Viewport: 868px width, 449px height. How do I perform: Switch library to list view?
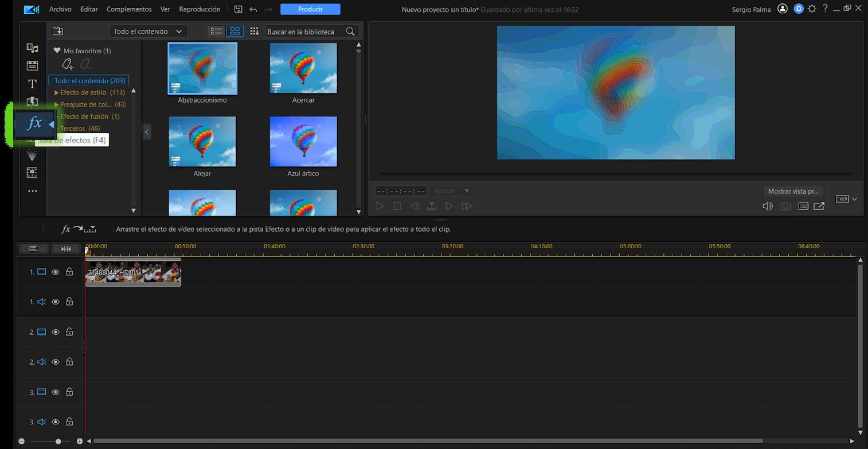tap(216, 32)
